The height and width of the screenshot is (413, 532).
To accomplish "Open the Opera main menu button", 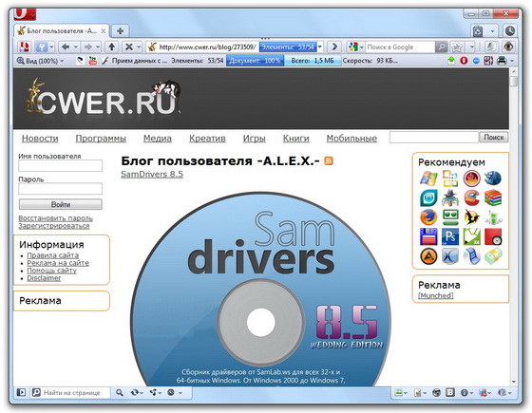I will 25,14.
